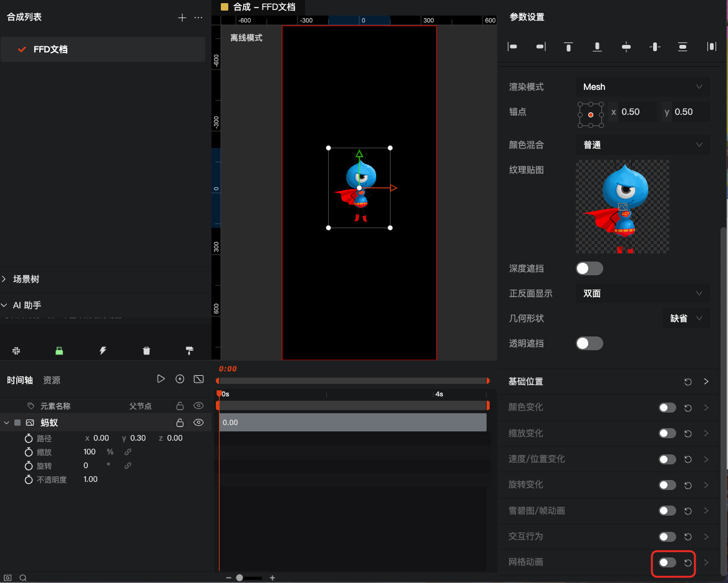Toggle the 深度遮挡 switch
The height and width of the screenshot is (583, 728).
pos(589,268)
